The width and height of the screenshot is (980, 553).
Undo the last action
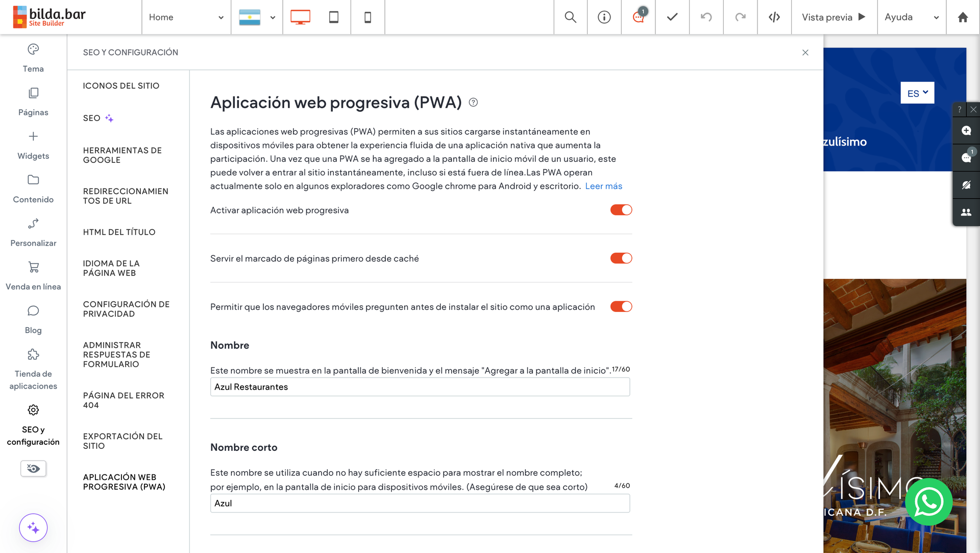point(706,17)
